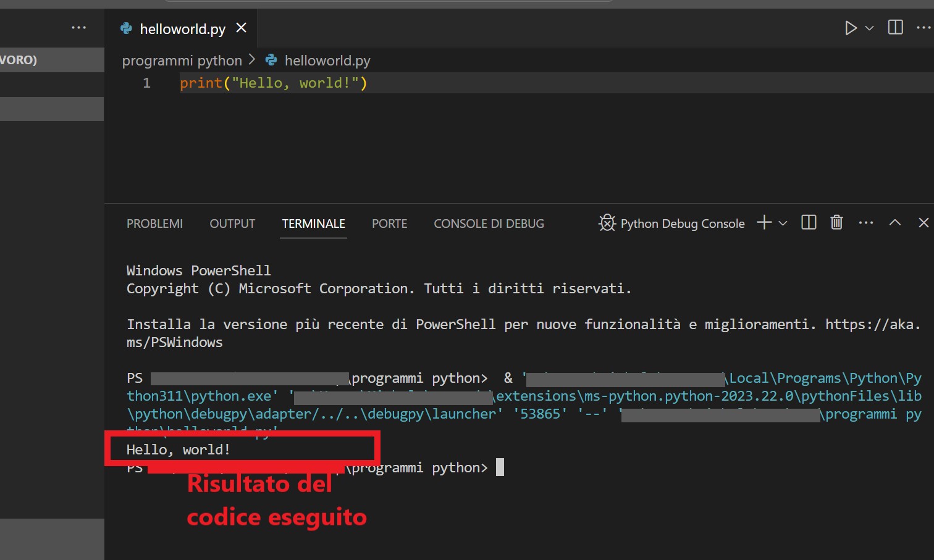Viewport: 934px width, 560px height.
Task: Click line 1 print statement in editor
Action: coord(273,83)
